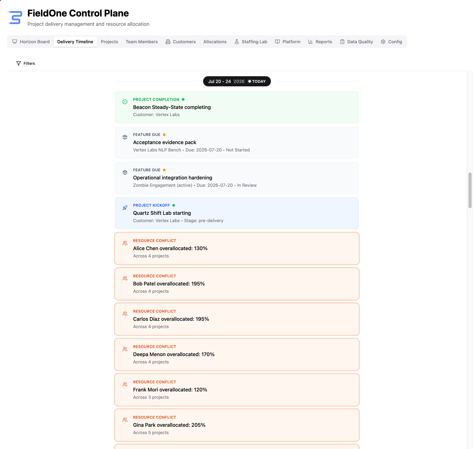Go to the Config tab
The height and width of the screenshot is (449, 476).
click(x=391, y=42)
